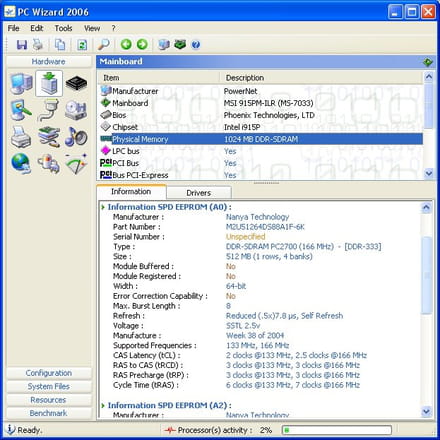Image resolution: width=440 pixels, height=440 pixels.
Task: Open the System Files section
Action: pos(49,386)
